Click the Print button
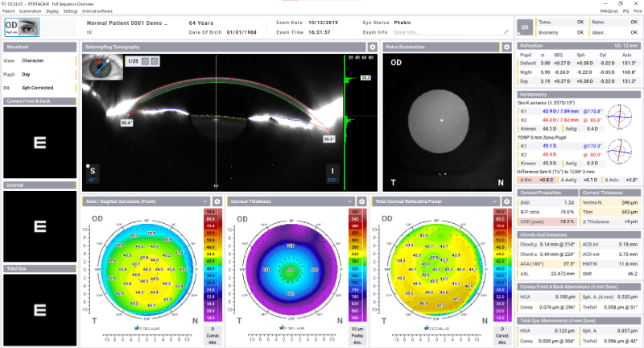Image resolution: width=644 pixels, height=348 pixels. [x=638, y=11]
